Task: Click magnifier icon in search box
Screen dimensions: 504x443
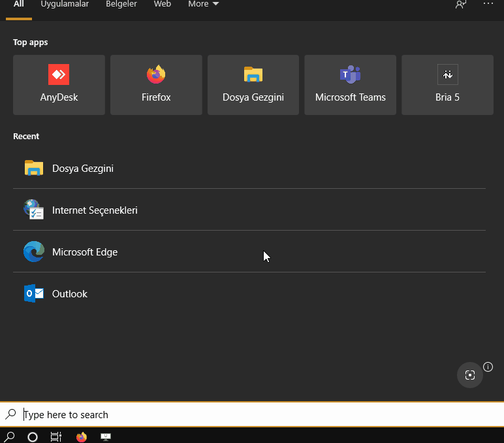Action: 10,414
